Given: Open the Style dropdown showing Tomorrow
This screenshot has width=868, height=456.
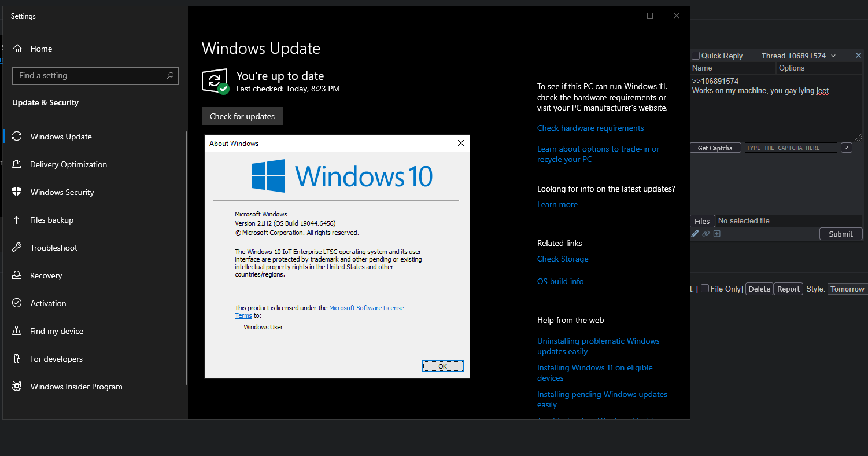Looking at the screenshot, I should (847, 289).
